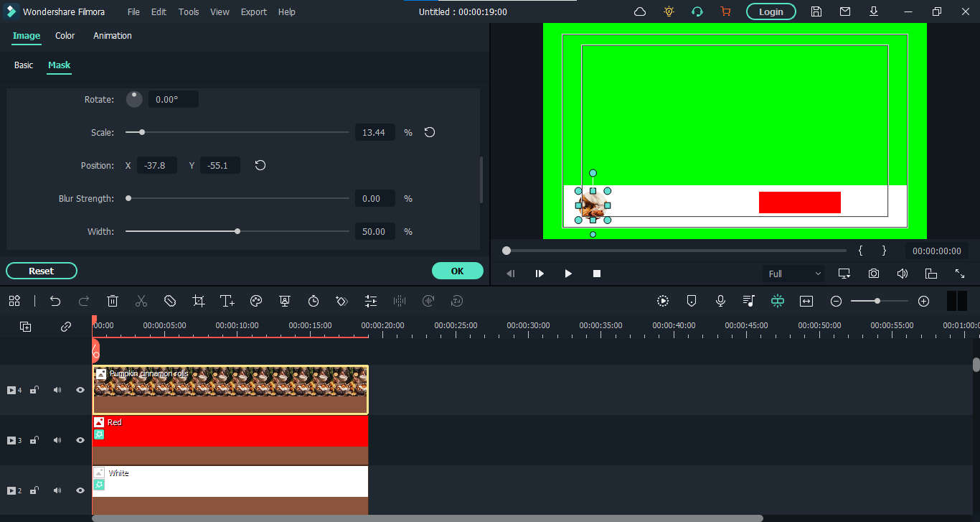The image size is (980, 522).
Task: Click the Width slider handle
Action: (x=237, y=231)
